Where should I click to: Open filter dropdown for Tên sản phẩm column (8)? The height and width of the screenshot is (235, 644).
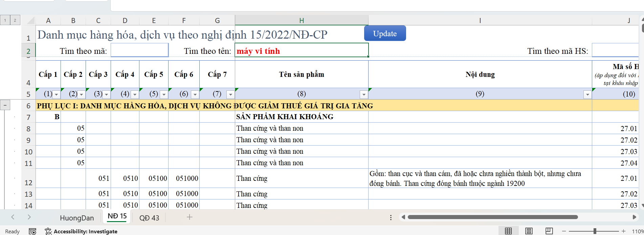pos(364,94)
